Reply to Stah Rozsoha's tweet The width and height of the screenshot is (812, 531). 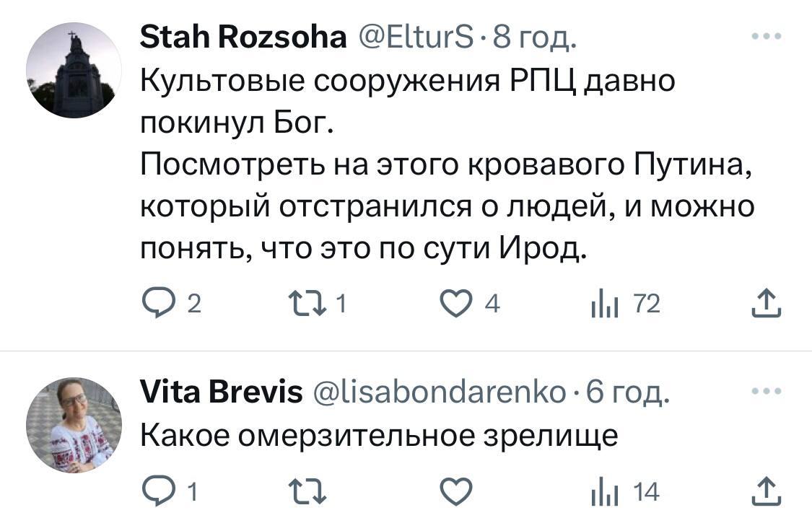pyautogui.click(x=153, y=305)
